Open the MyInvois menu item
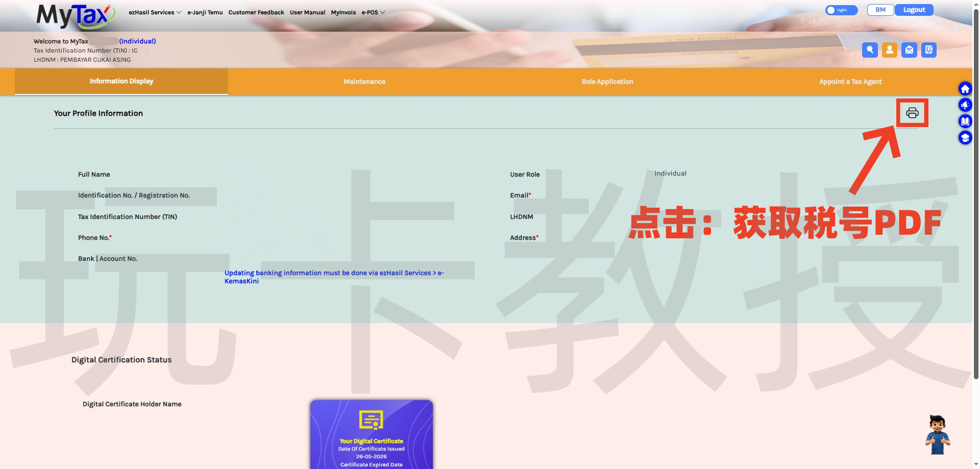Viewport: 980px width, 469px height. coord(344,12)
